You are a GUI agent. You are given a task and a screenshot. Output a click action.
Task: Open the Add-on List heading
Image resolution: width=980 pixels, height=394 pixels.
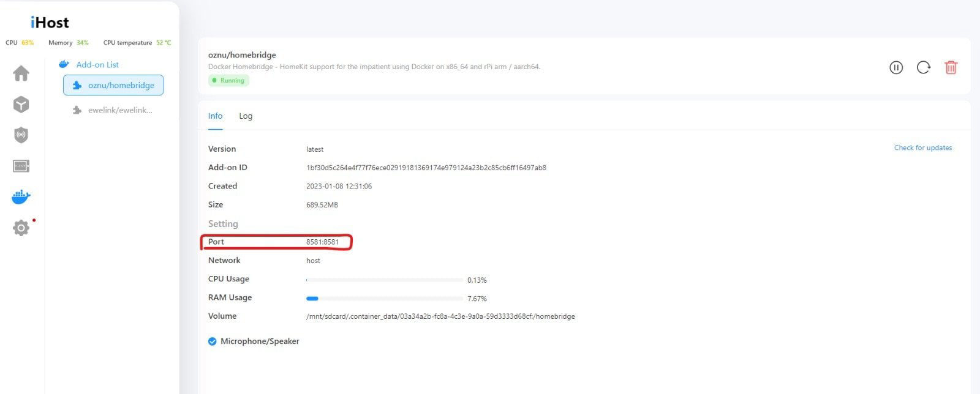coord(97,64)
